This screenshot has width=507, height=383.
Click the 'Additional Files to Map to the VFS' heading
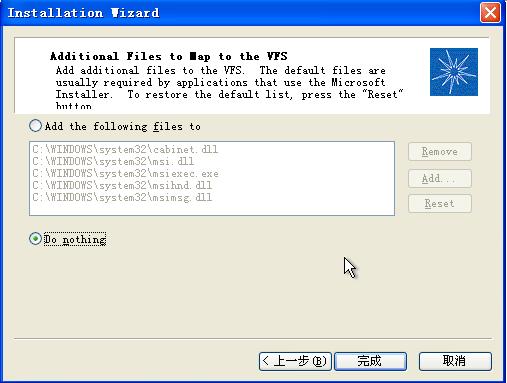click(169, 56)
